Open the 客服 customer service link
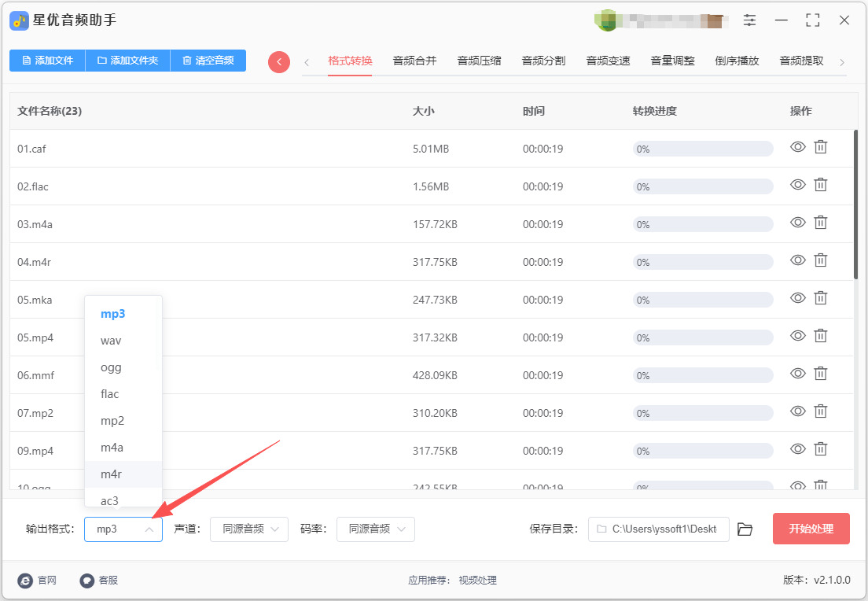This screenshot has width=868, height=601. tap(98, 580)
